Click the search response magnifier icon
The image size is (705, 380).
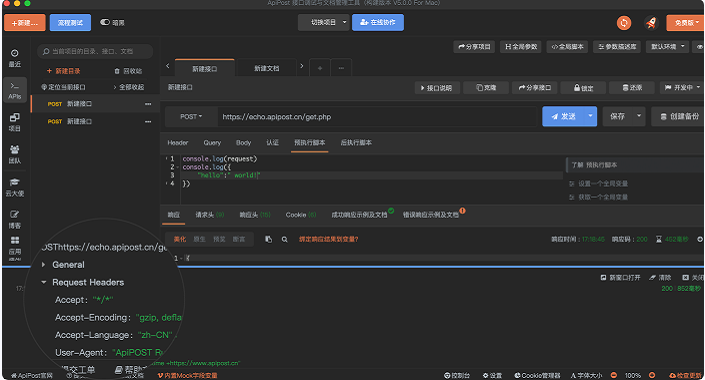coord(285,239)
